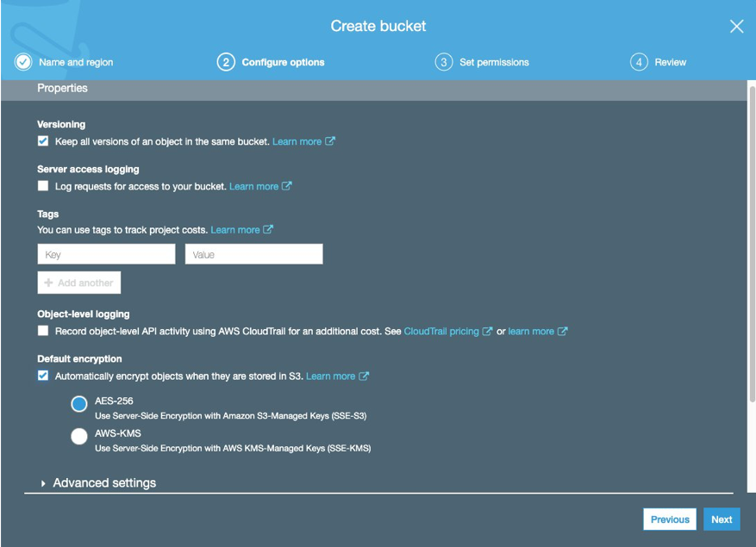
Task: Open Default encryption Learn more link
Action: point(331,376)
